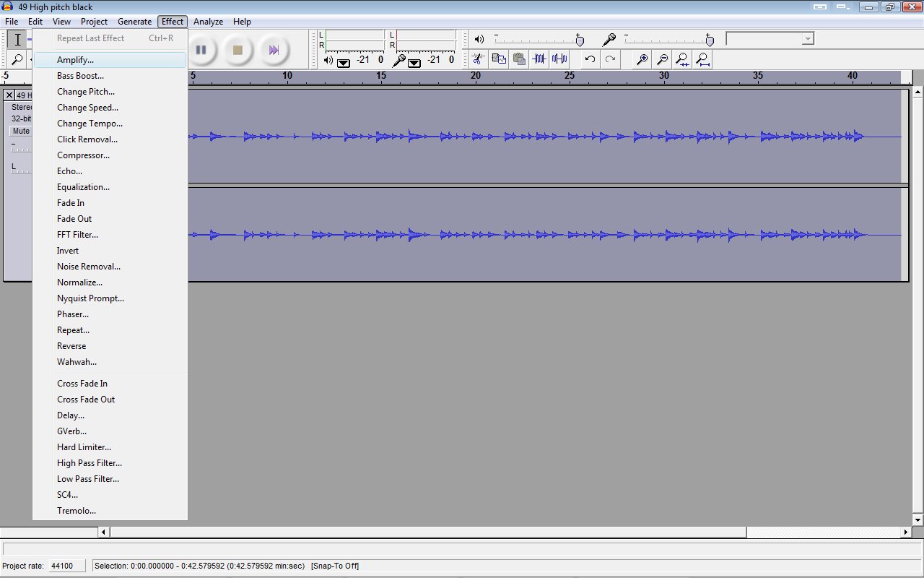
Task: Stop playback with the Stop button
Action: [x=237, y=50]
